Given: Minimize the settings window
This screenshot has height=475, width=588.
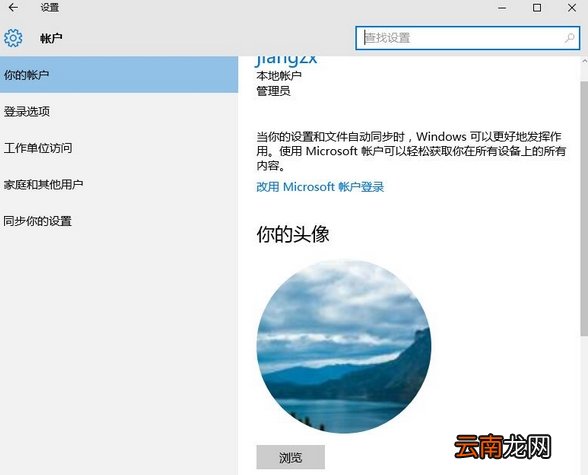Looking at the screenshot, I should tap(502, 8).
